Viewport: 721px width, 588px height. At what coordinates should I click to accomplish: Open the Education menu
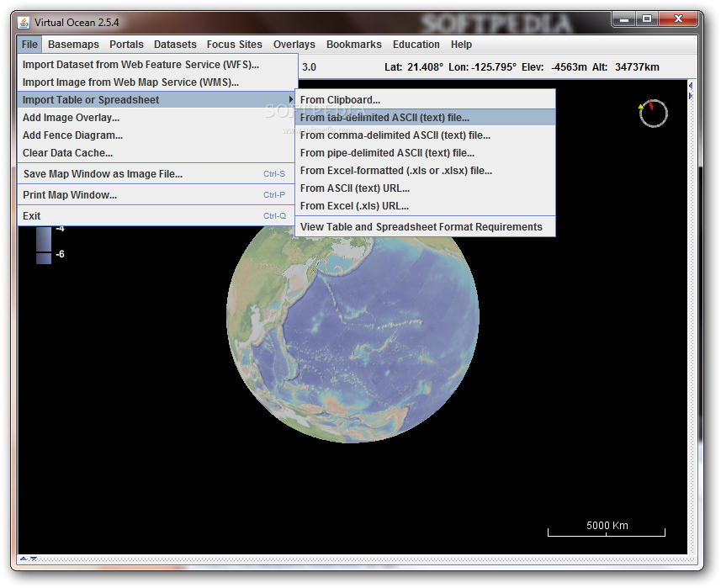pyautogui.click(x=416, y=44)
